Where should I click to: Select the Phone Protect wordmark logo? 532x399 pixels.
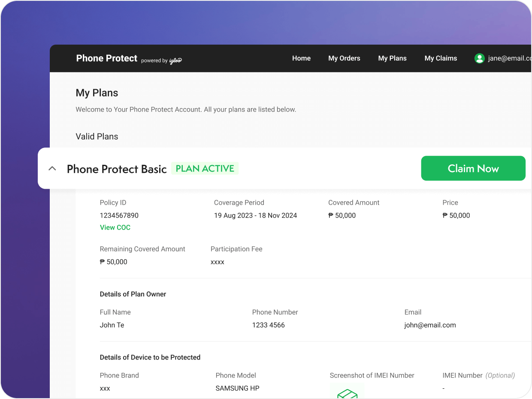[x=106, y=58]
